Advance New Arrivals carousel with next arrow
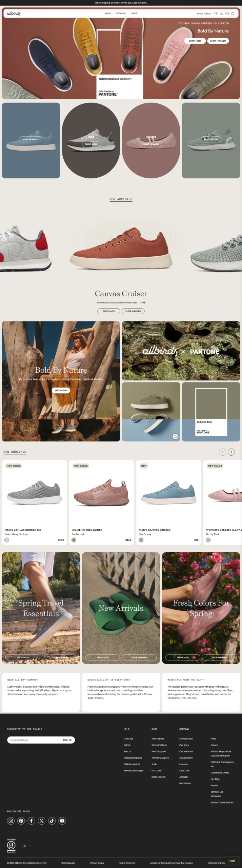This screenshot has height=868, width=242. click(231, 452)
